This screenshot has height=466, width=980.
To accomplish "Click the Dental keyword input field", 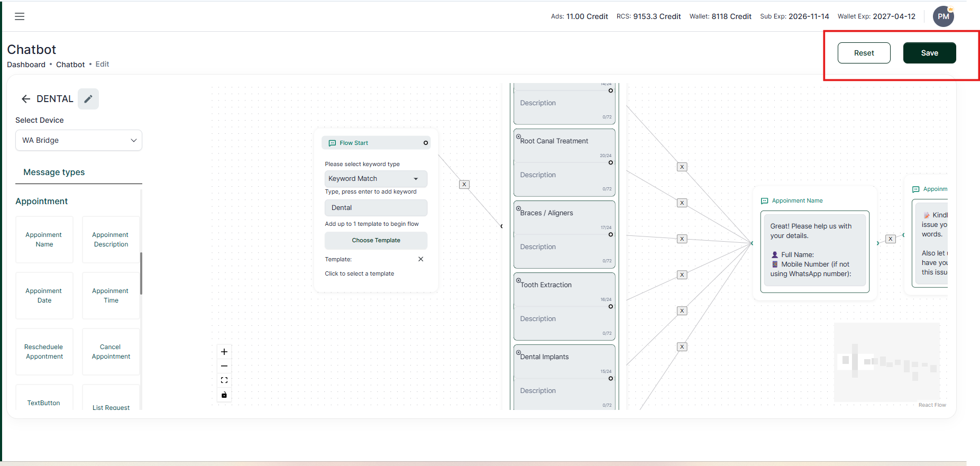I will click(x=375, y=208).
